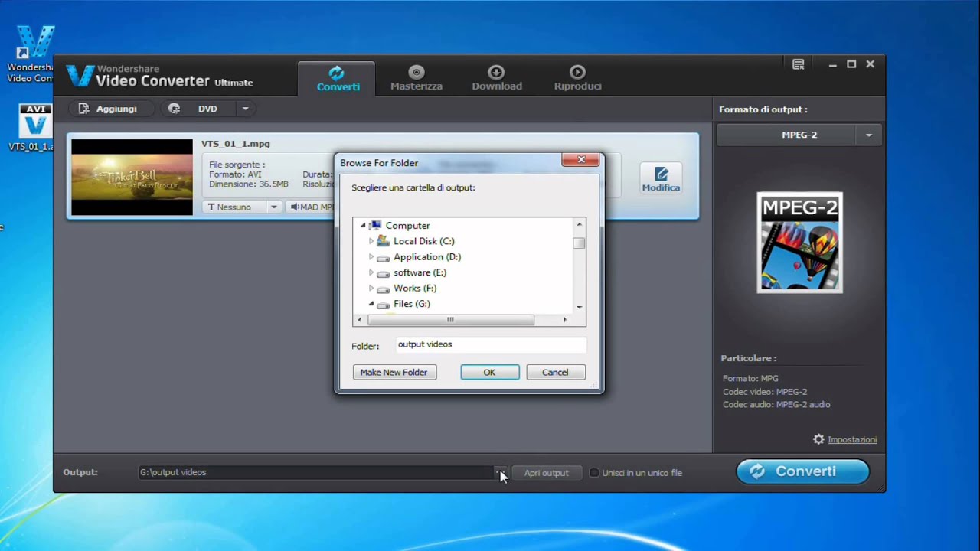The width and height of the screenshot is (980, 551).
Task: Click the Converti tab refresh icon
Action: point(336,73)
